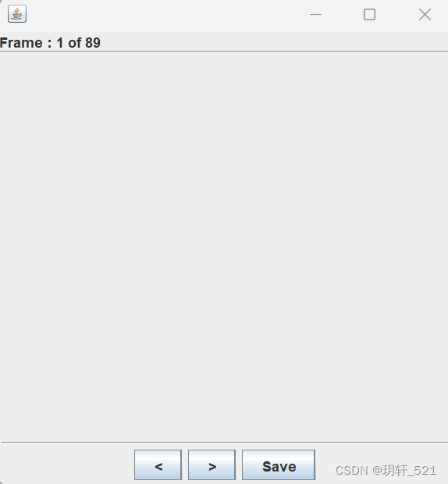Select the 'Frame : 1 of 89' label
Screen dimensions: 448x484
[x=50, y=43]
